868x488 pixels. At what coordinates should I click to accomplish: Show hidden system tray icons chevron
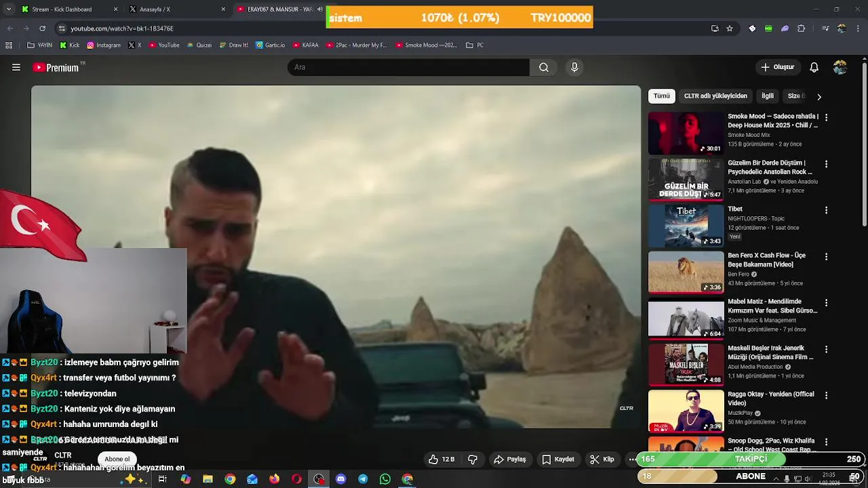[776, 479]
